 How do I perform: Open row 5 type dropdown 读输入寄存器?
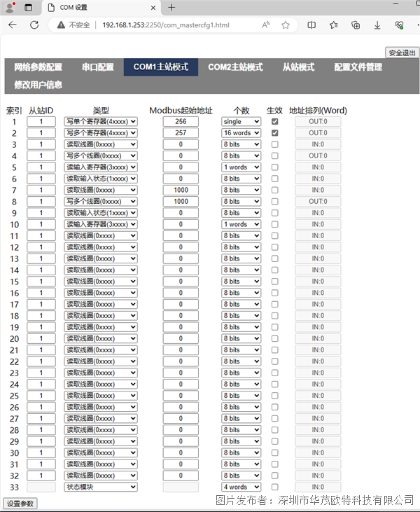[101, 167]
